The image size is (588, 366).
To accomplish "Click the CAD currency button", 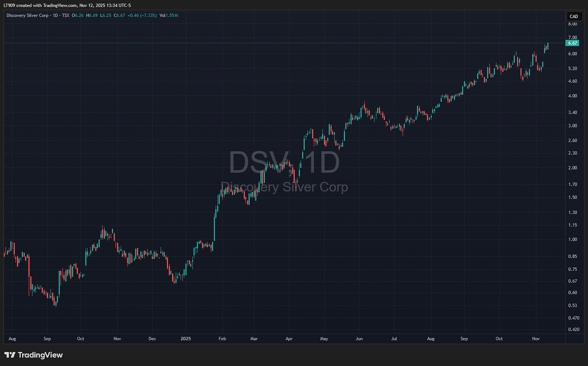I will coord(574,17).
